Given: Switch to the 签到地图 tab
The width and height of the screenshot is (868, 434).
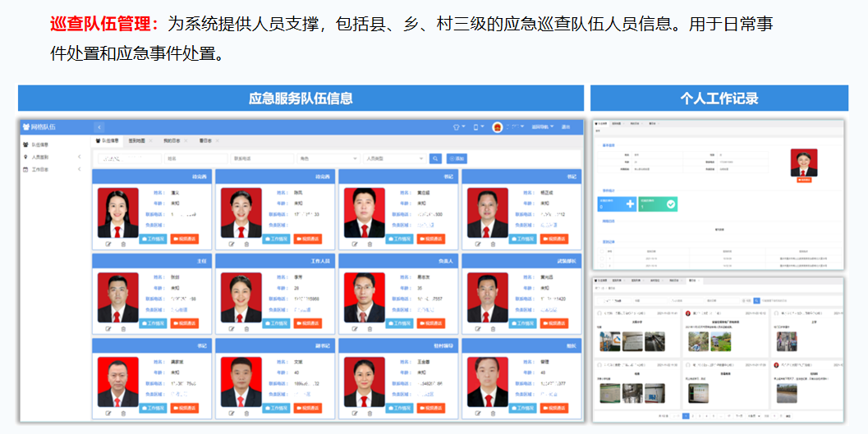Looking at the screenshot, I should [x=137, y=141].
